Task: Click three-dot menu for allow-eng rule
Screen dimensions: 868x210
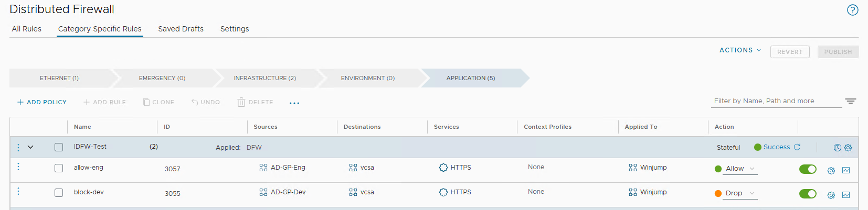Action: point(18,167)
